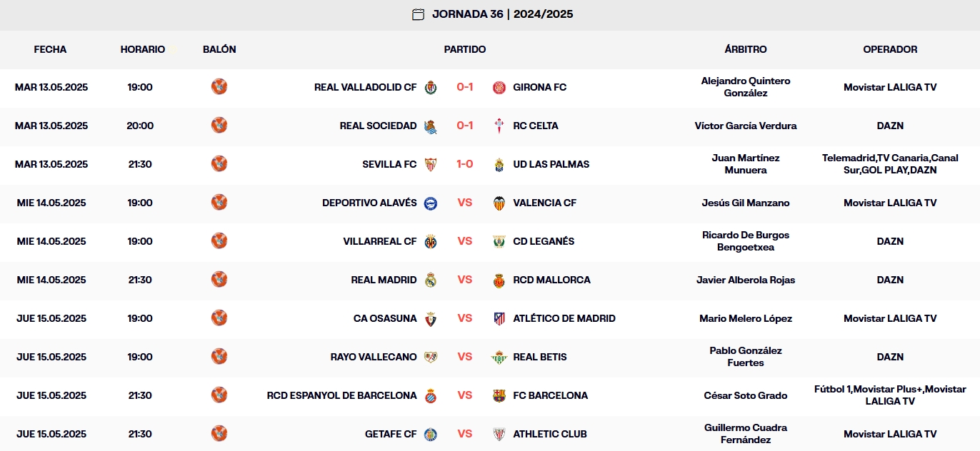Select the Valencia CF crest
The image size is (980, 451).
point(499,203)
